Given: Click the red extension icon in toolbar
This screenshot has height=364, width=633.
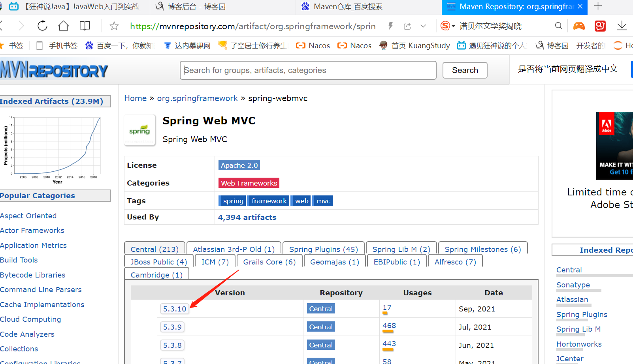Looking at the screenshot, I should coord(600,26).
